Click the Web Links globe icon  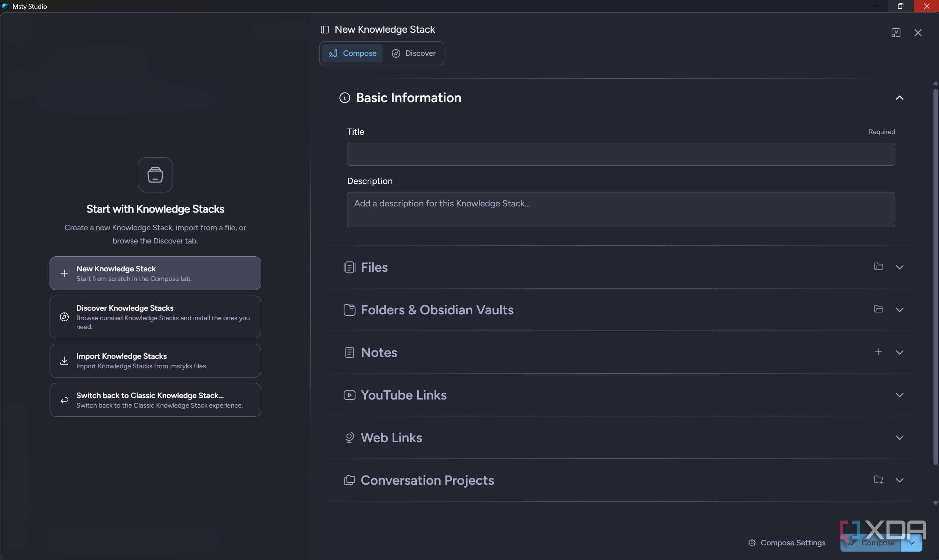pyautogui.click(x=349, y=438)
